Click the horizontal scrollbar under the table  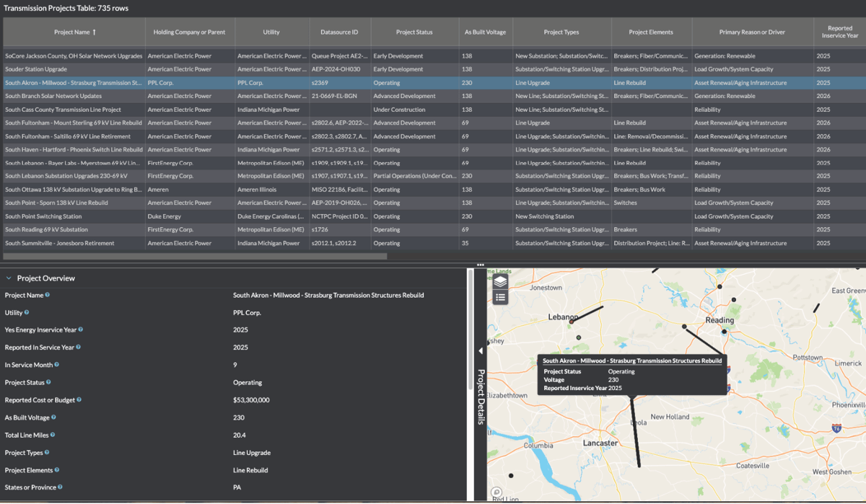click(195, 256)
